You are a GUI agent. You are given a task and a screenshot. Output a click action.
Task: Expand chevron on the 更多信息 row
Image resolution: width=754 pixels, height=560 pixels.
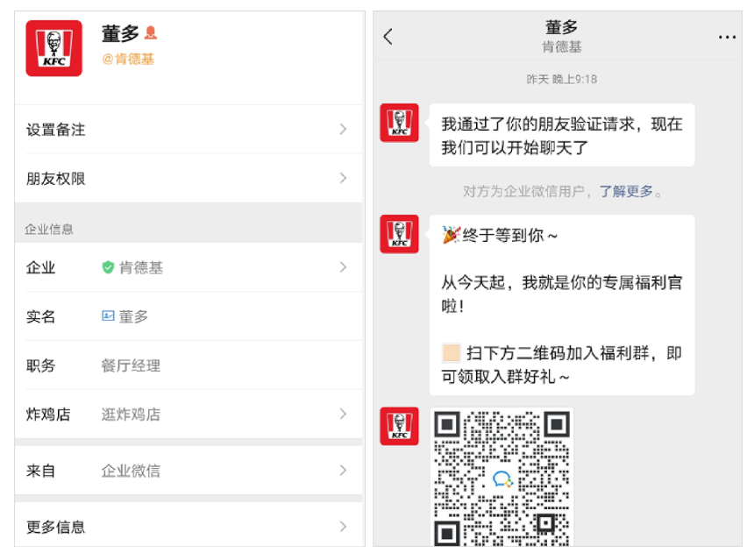343,526
